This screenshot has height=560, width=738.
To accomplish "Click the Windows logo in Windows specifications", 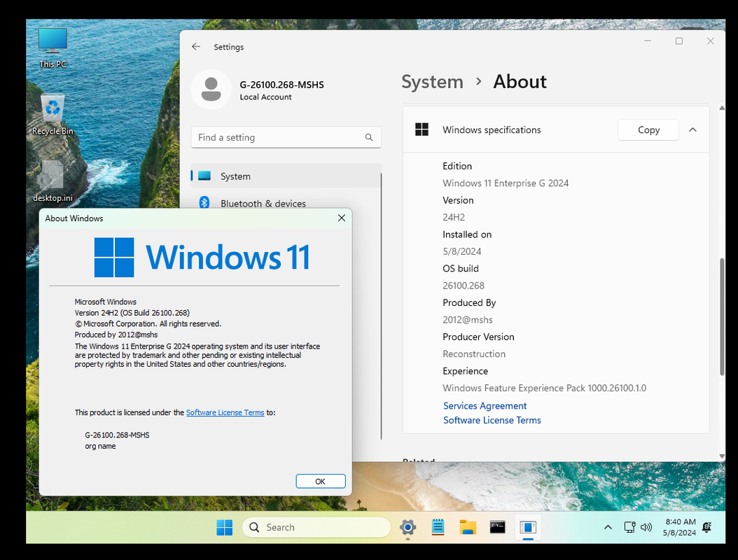I will coord(422,129).
